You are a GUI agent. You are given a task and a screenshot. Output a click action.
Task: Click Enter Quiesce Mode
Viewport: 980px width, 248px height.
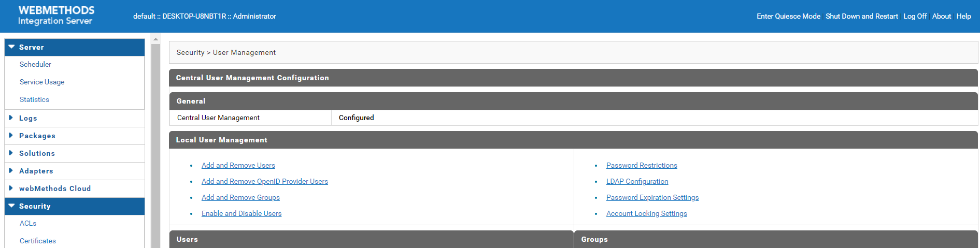click(x=788, y=16)
